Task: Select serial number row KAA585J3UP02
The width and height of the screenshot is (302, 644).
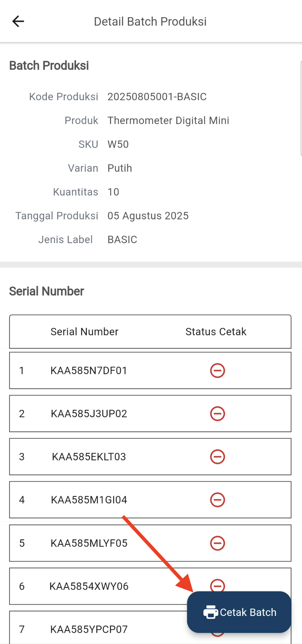Action: pyautogui.click(x=89, y=414)
